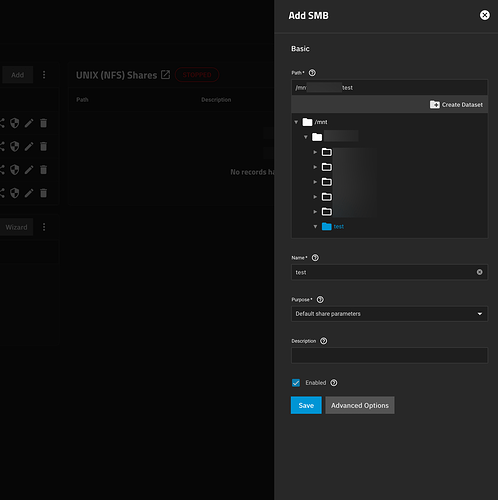This screenshot has height=500, width=498.
Task: Click the Path help question-mark icon
Action: 312,73
